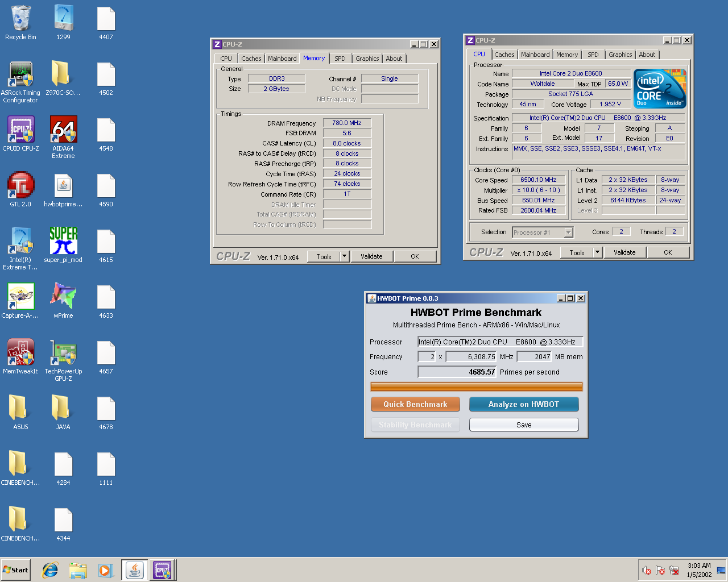Screen dimensions: 728x582
Task: Launch CPUID CPU-Z desktop shortcut
Action: pos(20,134)
